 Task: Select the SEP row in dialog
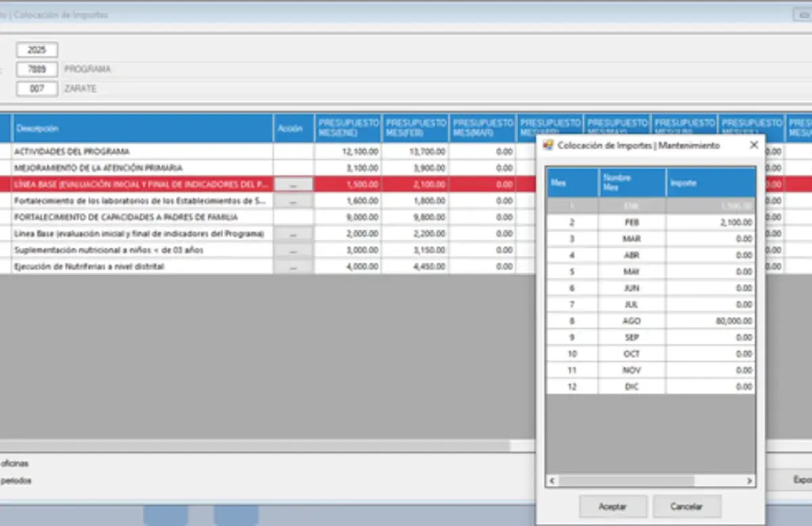651,337
